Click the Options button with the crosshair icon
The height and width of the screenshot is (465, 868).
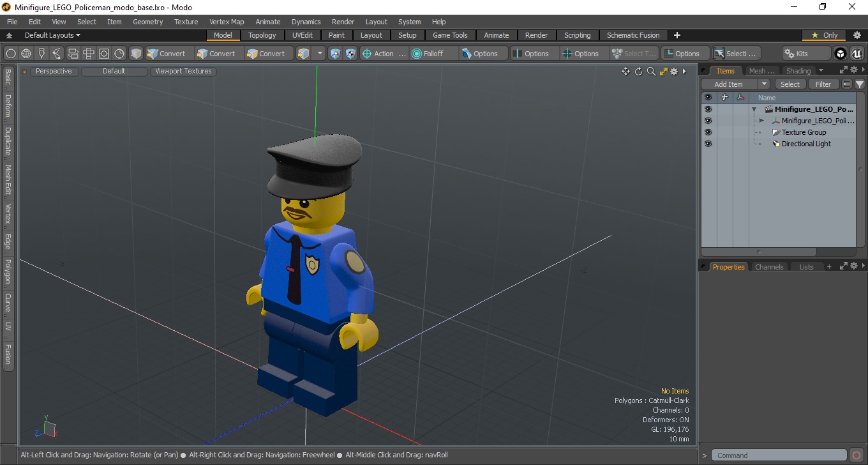[x=584, y=54]
